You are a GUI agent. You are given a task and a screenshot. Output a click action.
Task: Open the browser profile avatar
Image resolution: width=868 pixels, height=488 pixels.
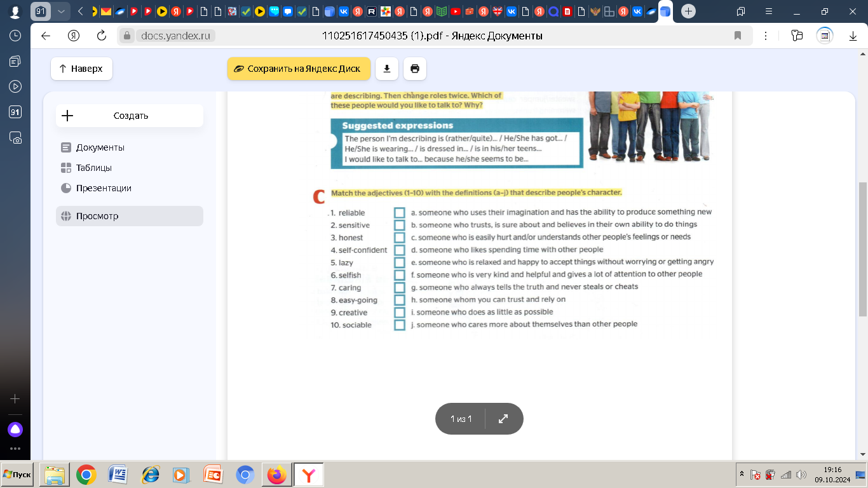(15, 11)
